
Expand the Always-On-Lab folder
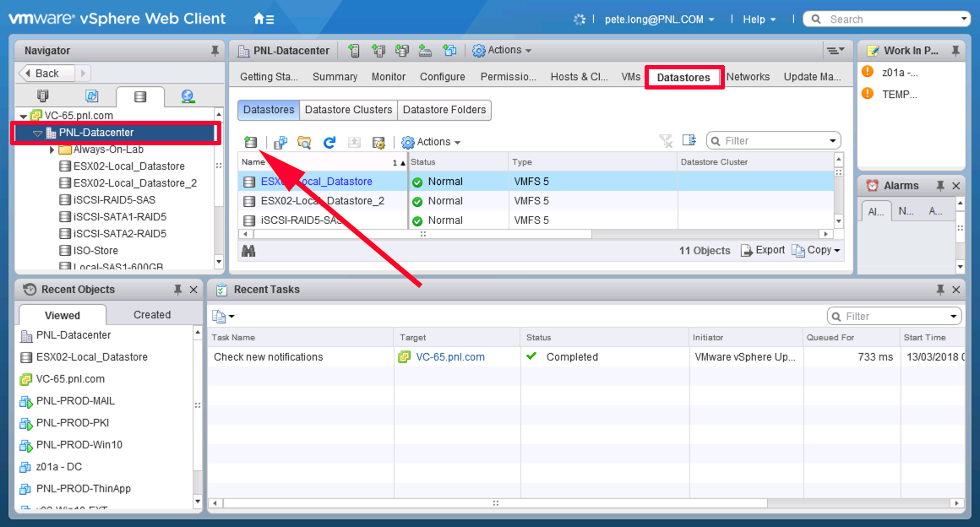[x=52, y=149]
